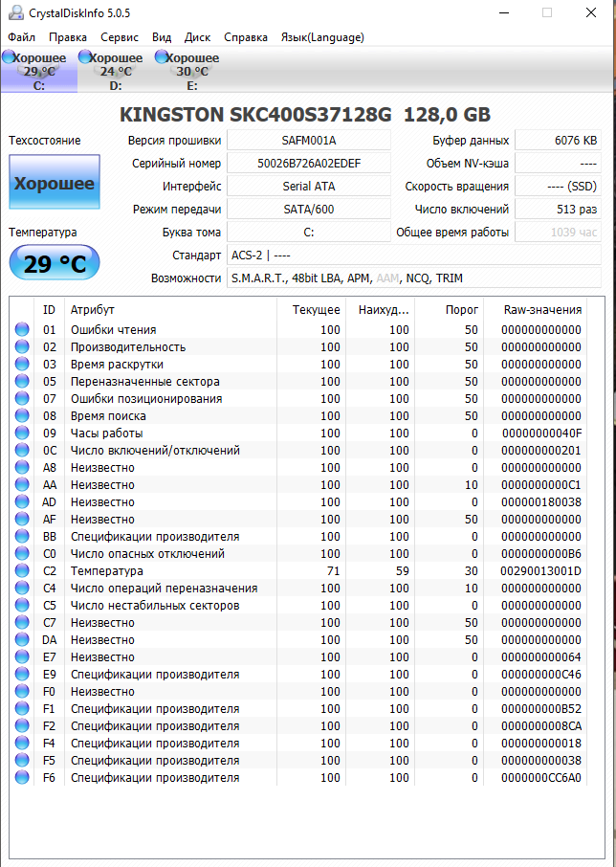This screenshot has width=616, height=867.
Task: Click the Стандарт field ACS-2
Action: pyautogui.click(x=414, y=256)
